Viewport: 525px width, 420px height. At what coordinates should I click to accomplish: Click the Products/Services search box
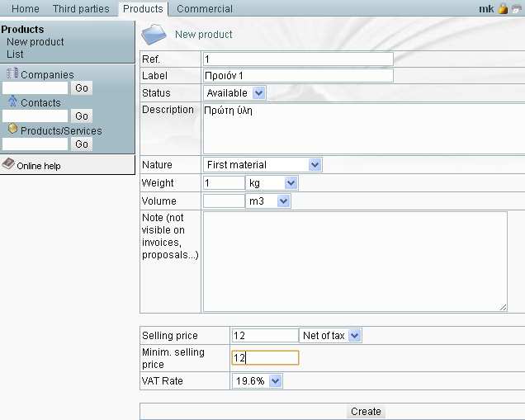coord(35,144)
